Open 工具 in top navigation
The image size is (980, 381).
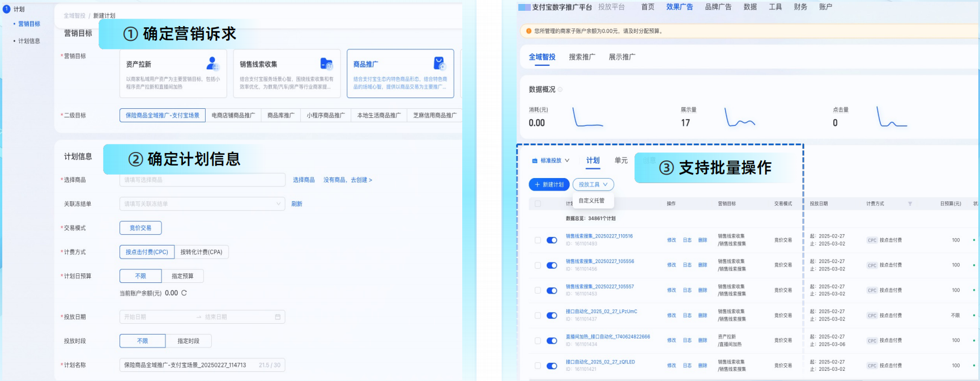[x=776, y=7]
